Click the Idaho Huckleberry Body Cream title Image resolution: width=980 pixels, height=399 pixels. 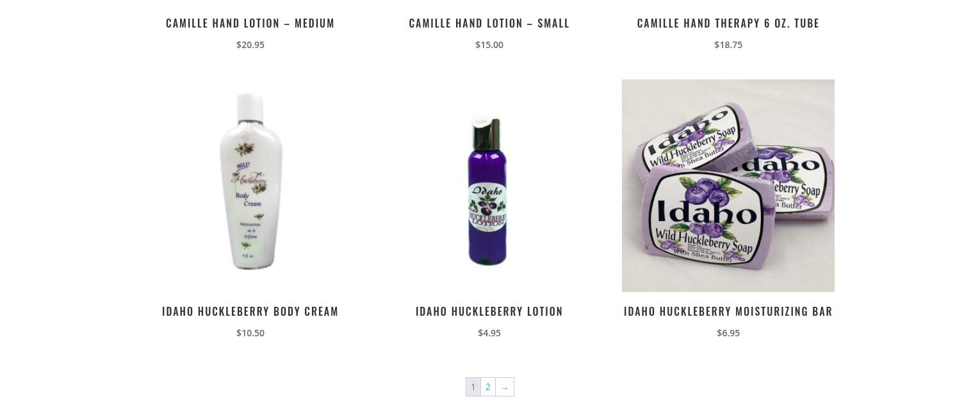pos(250,311)
